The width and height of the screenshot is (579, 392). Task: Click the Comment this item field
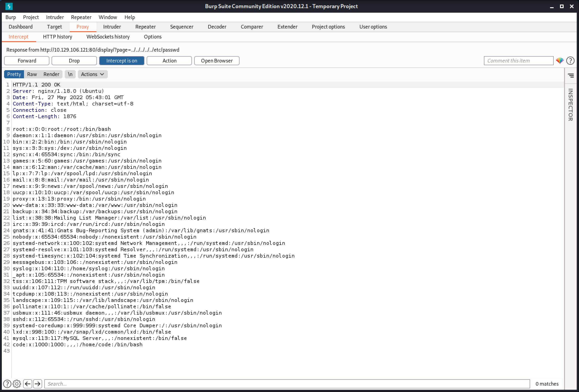(x=519, y=61)
